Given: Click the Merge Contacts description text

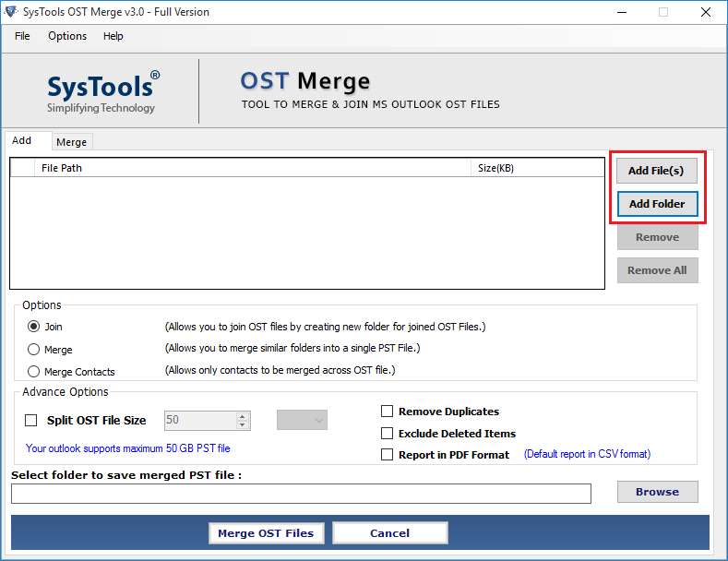Looking at the screenshot, I should 280,370.
